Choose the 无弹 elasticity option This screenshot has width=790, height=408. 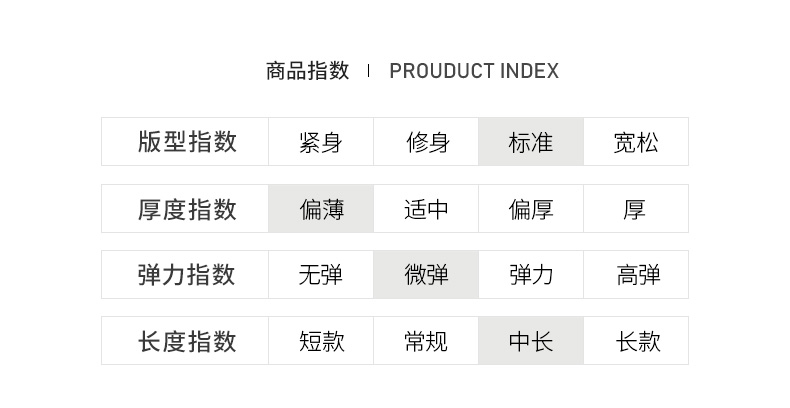tap(320, 275)
